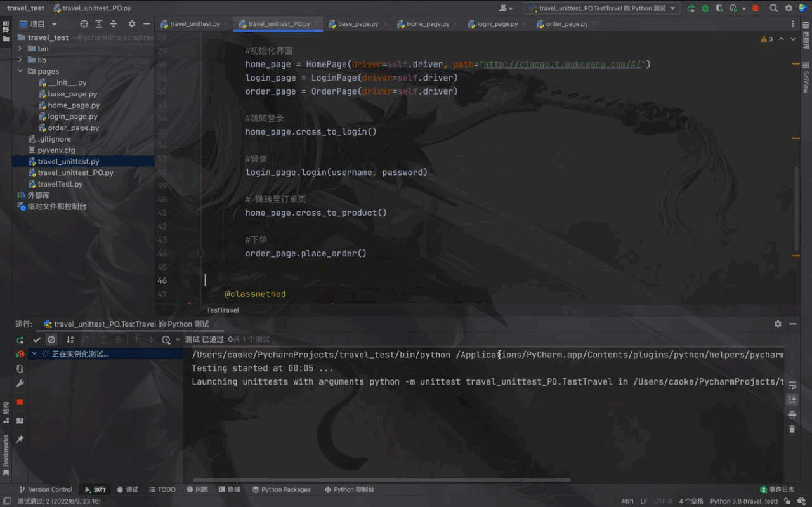Click the console horizontal scrollbar
The height and width of the screenshot is (507, 812).
(x=381, y=480)
